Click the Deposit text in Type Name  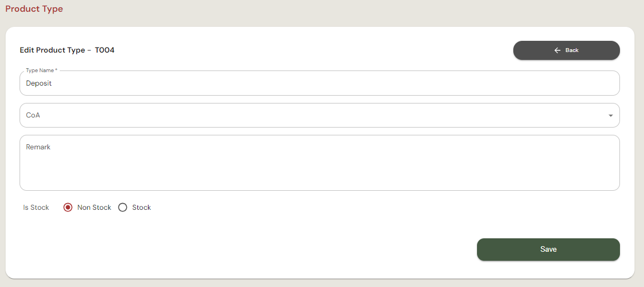(39, 83)
